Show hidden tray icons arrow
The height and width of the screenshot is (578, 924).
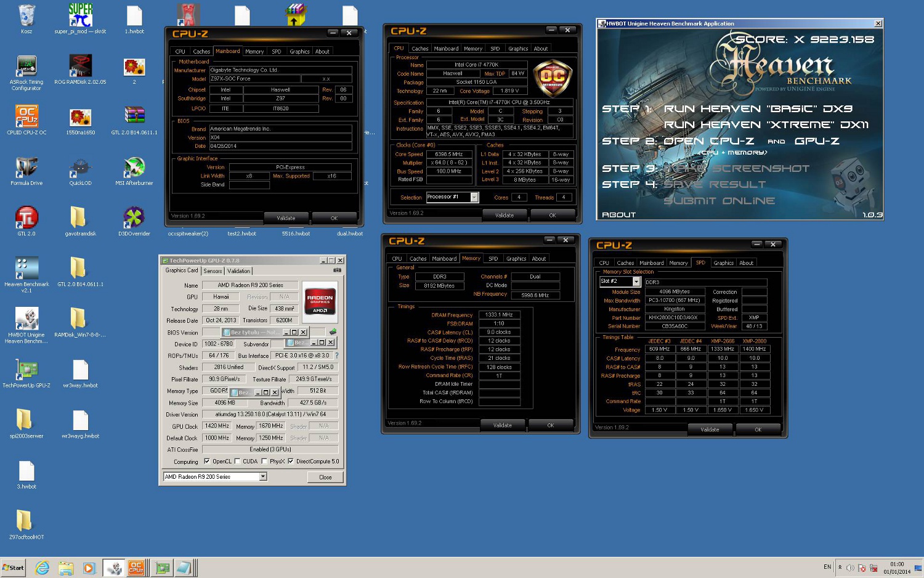[x=840, y=568]
